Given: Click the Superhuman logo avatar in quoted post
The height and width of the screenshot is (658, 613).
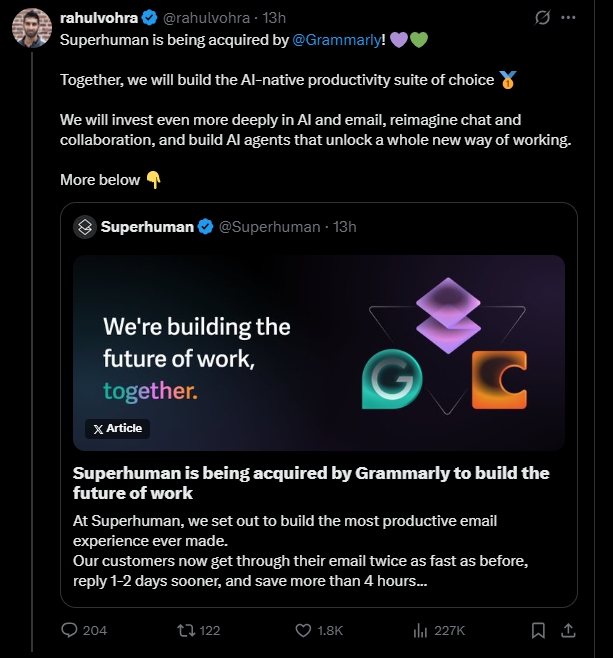Looking at the screenshot, I should pos(85,226).
